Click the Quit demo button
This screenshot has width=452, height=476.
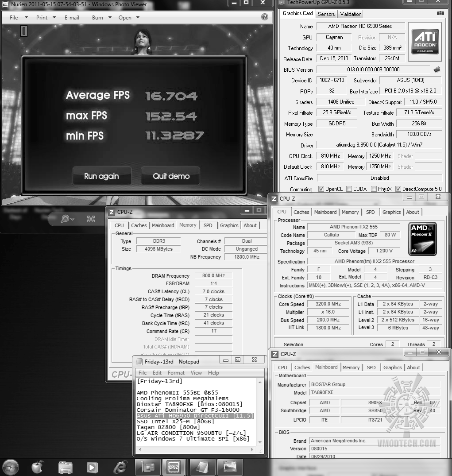click(x=170, y=176)
